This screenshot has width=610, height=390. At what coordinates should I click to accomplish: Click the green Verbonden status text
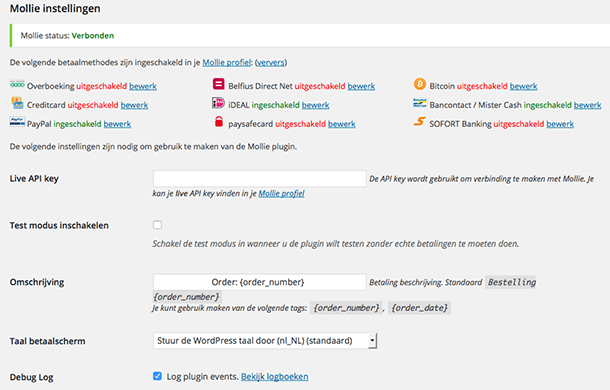pos(93,35)
